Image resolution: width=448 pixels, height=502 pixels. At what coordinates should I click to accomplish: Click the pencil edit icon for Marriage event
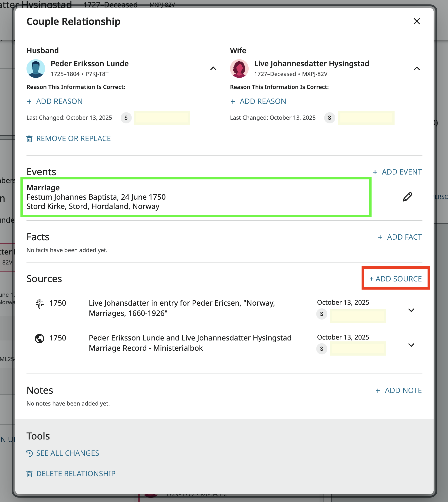(407, 197)
